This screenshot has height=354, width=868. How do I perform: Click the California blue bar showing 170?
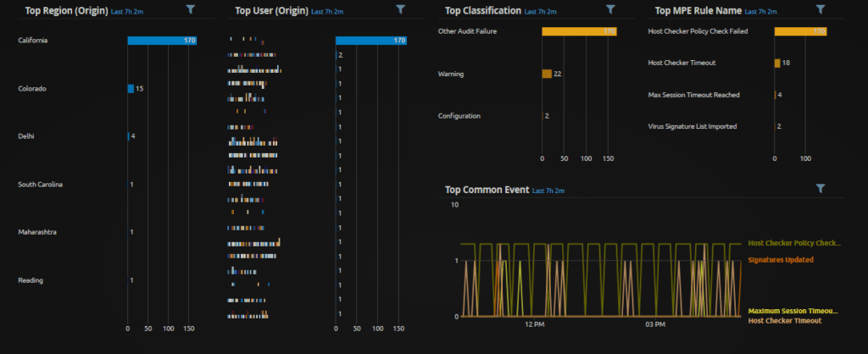tap(161, 41)
